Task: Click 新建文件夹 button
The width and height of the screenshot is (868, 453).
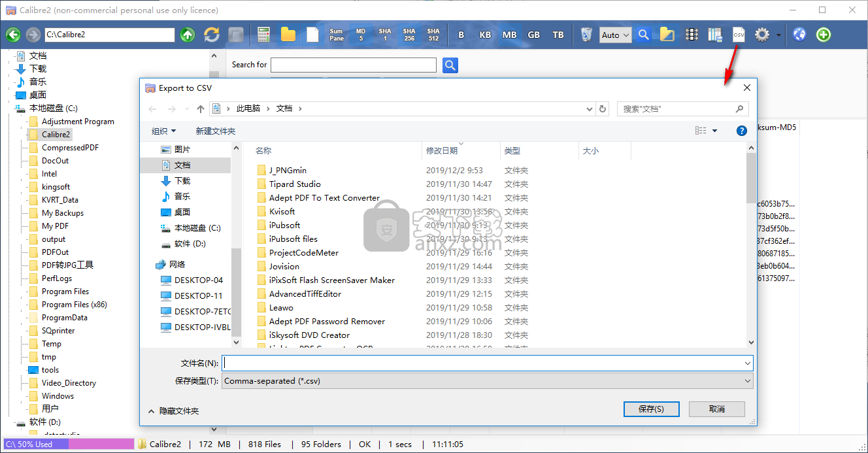Action: (216, 131)
